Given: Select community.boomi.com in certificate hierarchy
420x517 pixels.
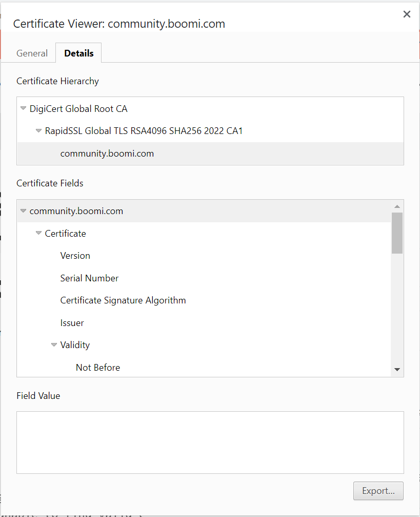Looking at the screenshot, I should pyautogui.click(x=107, y=153).
